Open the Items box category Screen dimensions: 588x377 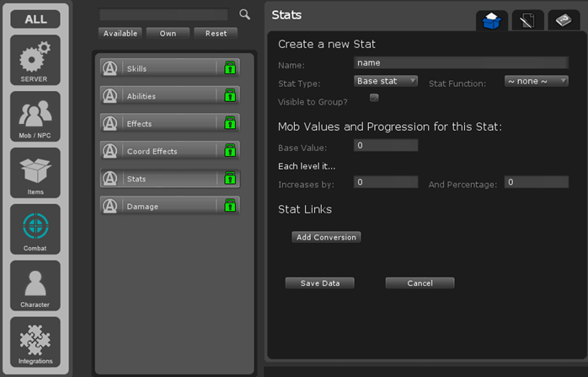click(35, 173)
